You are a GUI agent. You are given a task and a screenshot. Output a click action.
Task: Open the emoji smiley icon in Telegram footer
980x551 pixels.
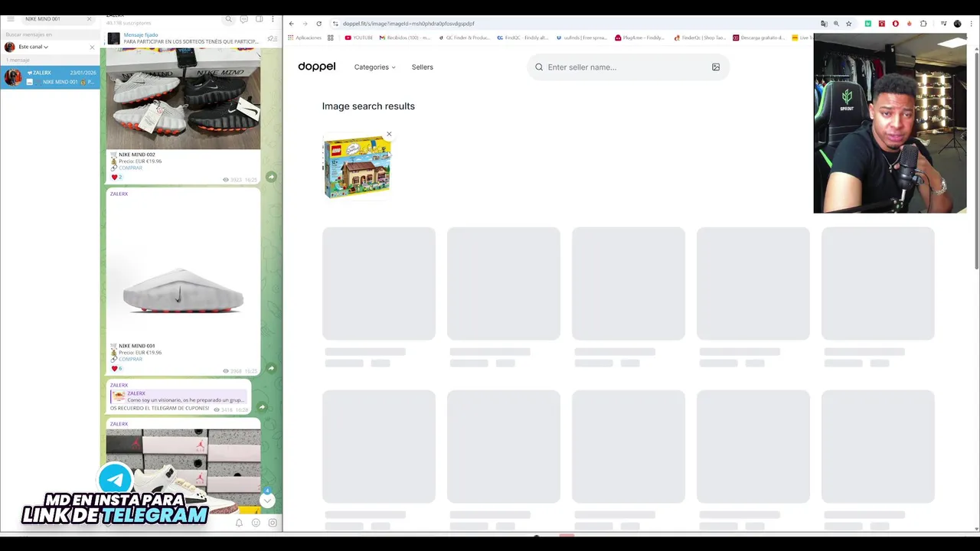pyautogui.click(x=256, y=523)
